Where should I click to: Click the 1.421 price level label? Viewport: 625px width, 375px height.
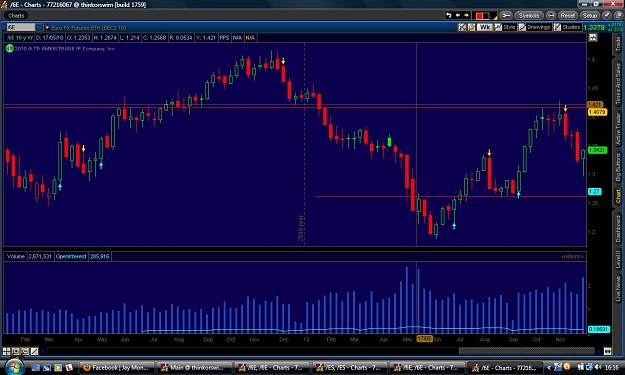[x=595, y=104]
